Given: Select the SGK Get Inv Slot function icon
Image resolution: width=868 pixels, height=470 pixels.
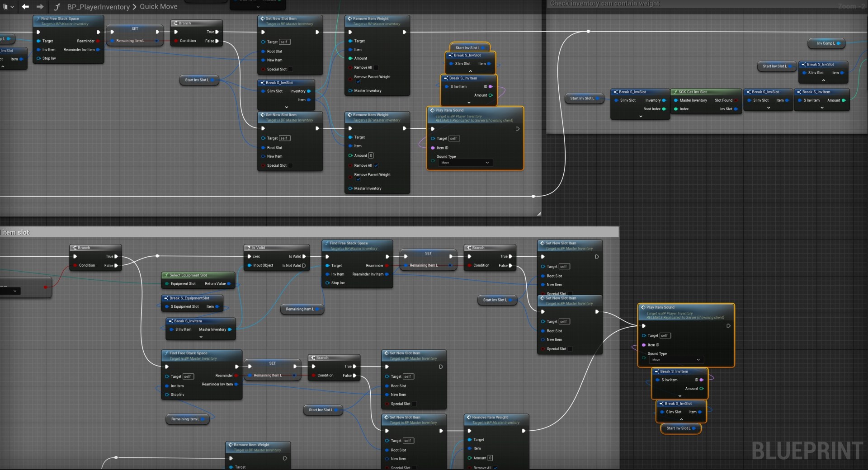Looking at the screenshot, I should point(675,92).
